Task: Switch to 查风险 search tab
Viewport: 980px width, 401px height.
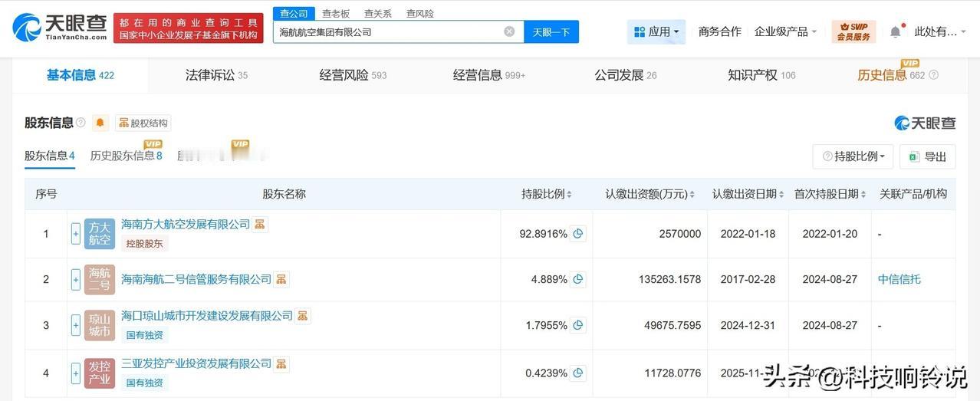Action: 420,14
